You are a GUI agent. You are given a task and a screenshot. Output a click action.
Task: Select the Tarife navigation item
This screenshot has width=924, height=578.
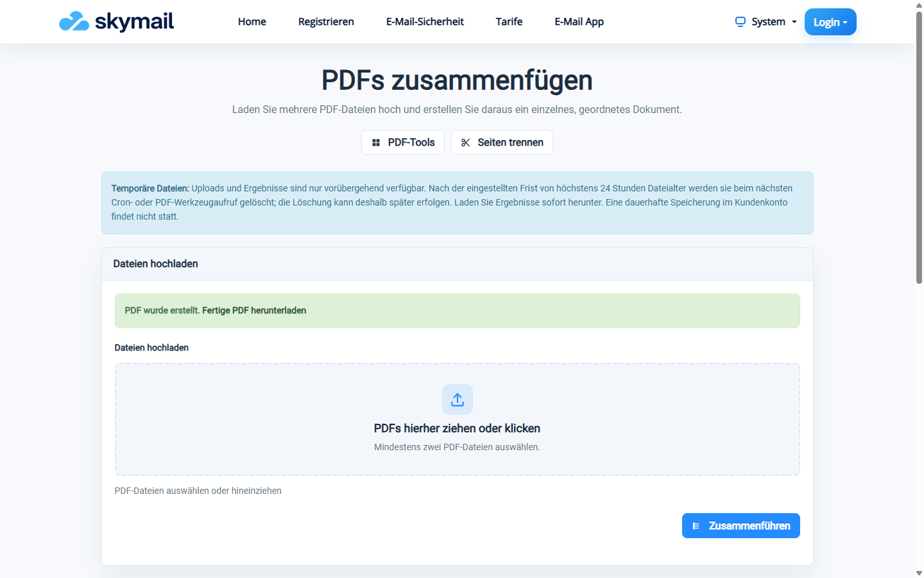[x=509, y=22]
